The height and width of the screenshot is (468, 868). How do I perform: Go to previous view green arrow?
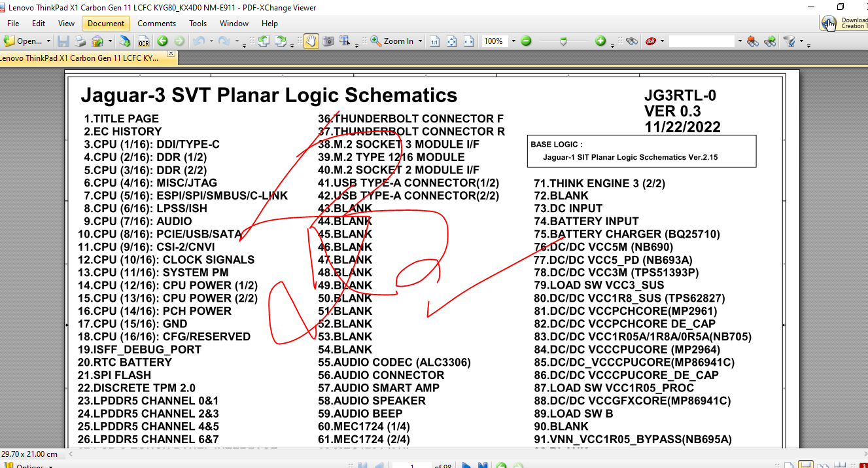(x=162, y=41)
